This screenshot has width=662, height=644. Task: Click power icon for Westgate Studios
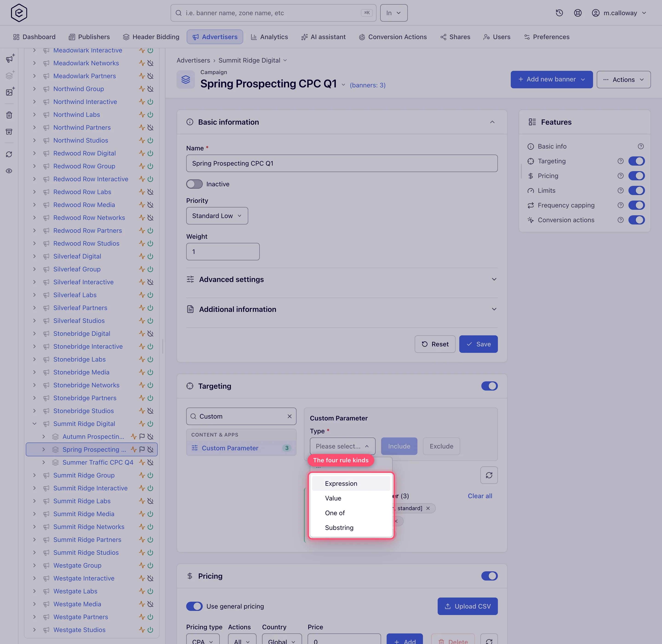click(x=151, y=630)
